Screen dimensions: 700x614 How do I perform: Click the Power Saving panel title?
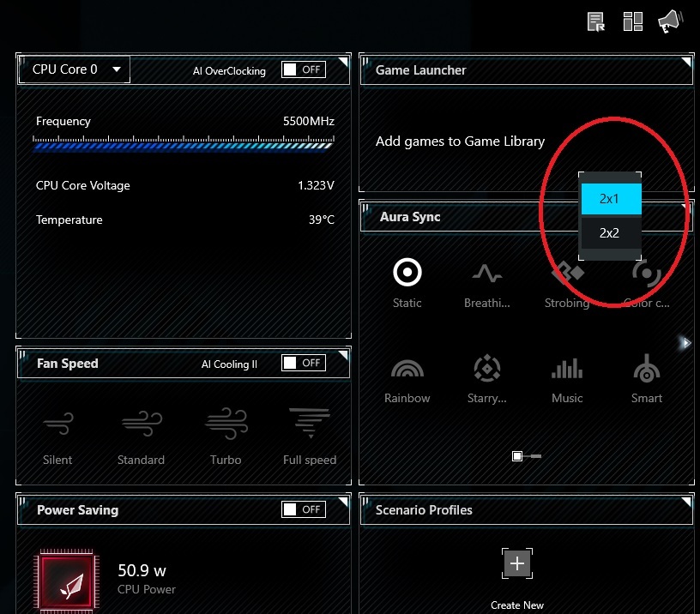tap(78, 510)
